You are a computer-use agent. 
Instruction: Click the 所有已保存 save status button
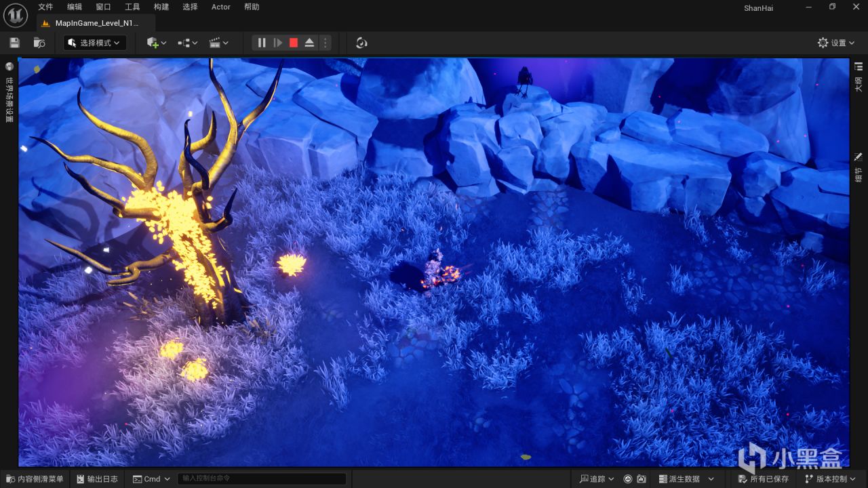pos(764,479)
